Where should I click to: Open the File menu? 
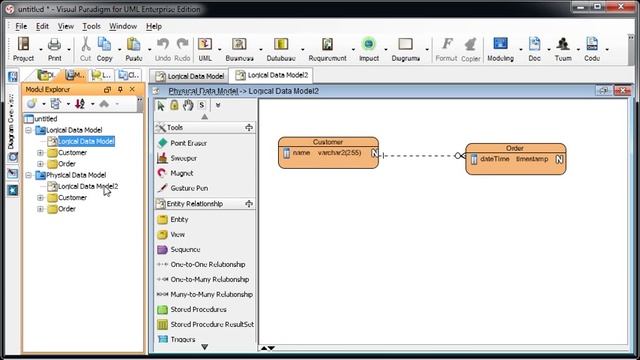(21, 26)
